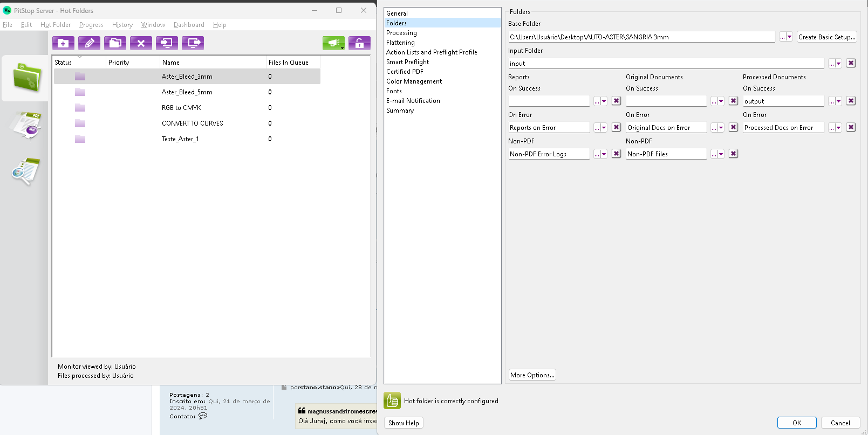The width and height of the screenshot is (868, 435).
Task: Confirm with the OK button
Action: click(x=797, y=423)
